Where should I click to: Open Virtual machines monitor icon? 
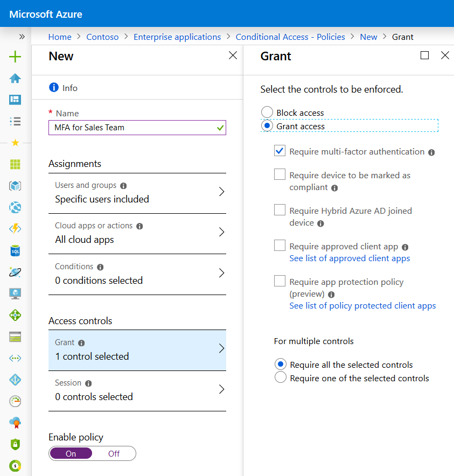pyautogui.click(x=15, y=293)
